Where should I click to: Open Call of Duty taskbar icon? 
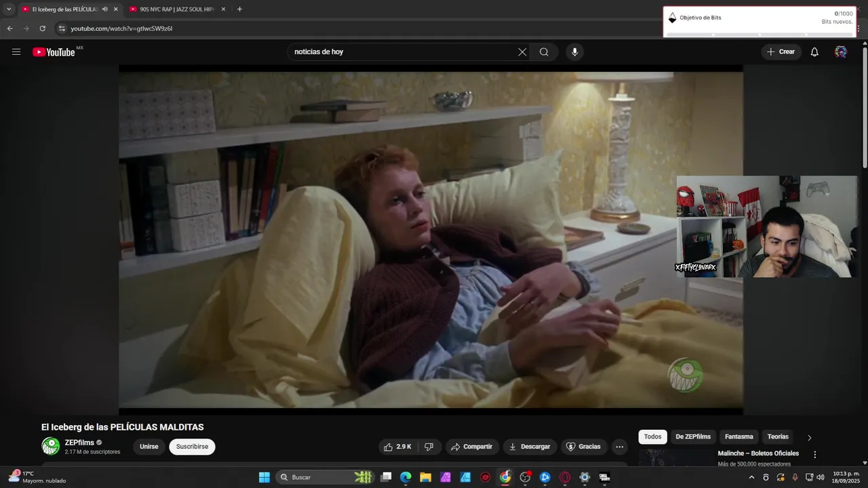[604, 477]
